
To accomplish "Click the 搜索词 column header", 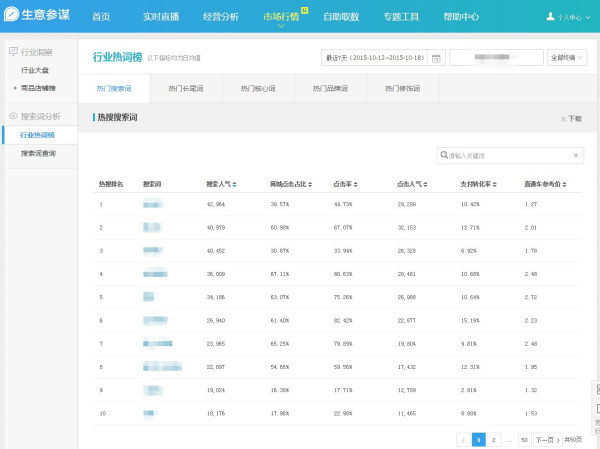I will click(152, 184).
